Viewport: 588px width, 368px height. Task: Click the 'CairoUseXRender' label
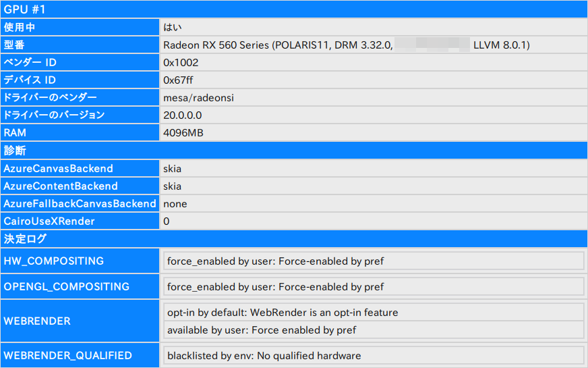pos(80,221)
